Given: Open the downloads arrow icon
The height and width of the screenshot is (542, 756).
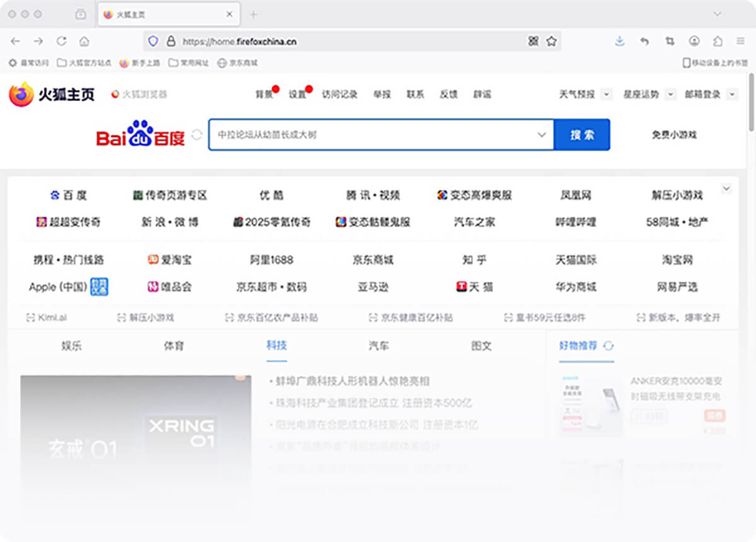Looking at the screenshot, I should [x=620, y=41].
